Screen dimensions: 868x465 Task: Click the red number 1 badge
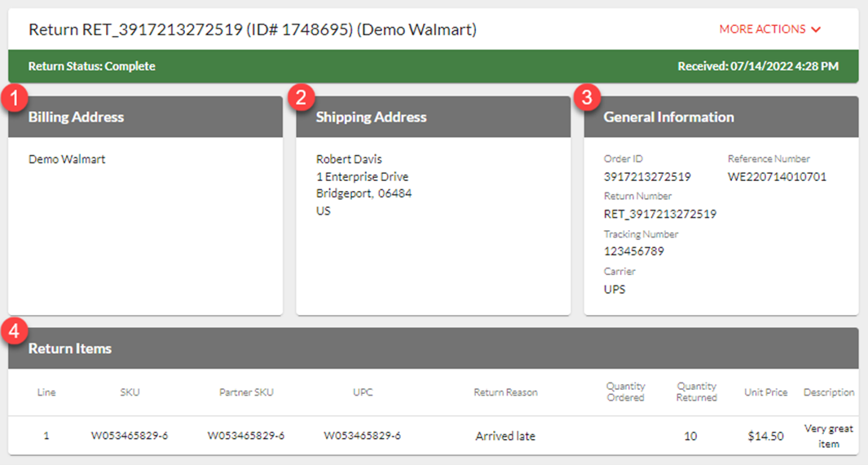pyautogui.click(x=15, y=98)
